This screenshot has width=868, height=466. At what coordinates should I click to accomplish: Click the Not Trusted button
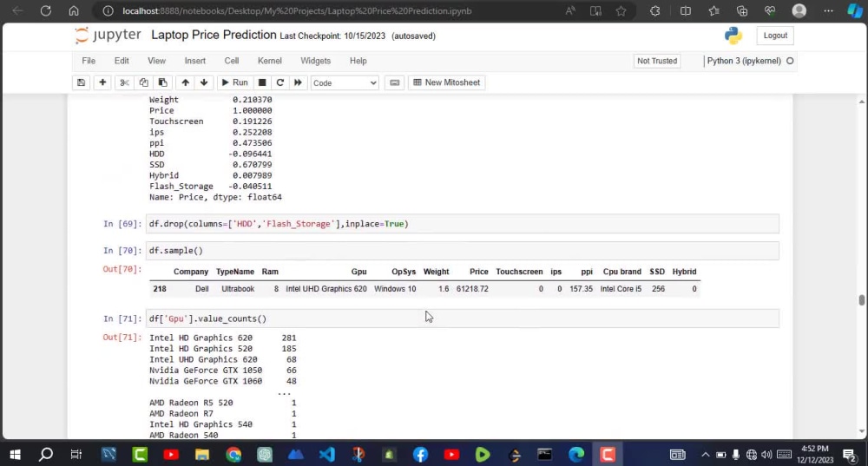pyautogui.click(x=657, y=61)
